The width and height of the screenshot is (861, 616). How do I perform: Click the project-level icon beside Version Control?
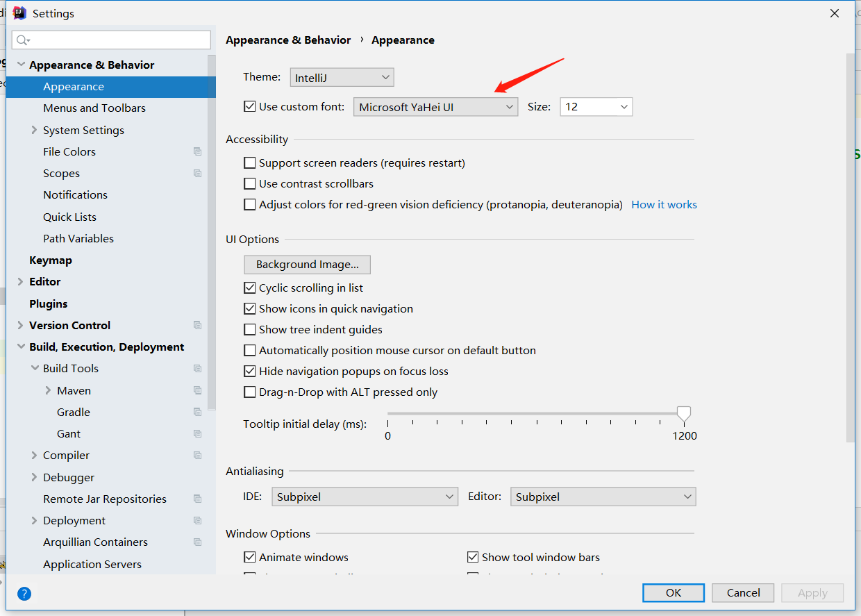pos(198,325)
